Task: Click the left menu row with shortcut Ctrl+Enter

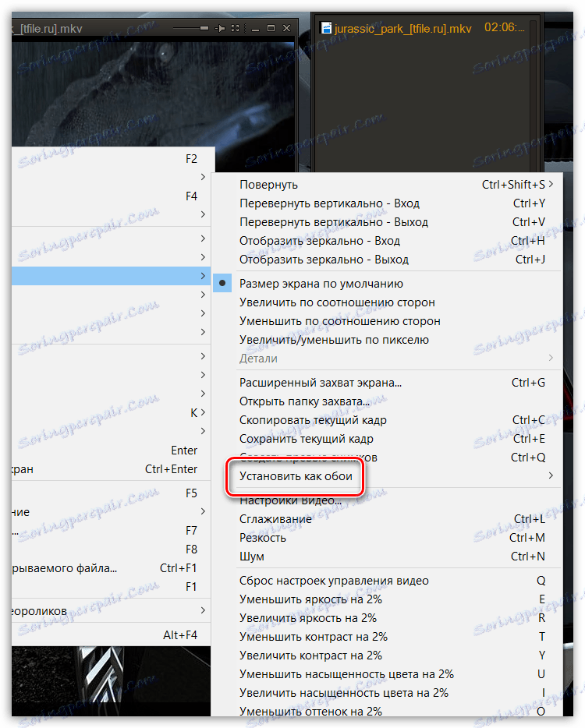Action: (111, 469)
